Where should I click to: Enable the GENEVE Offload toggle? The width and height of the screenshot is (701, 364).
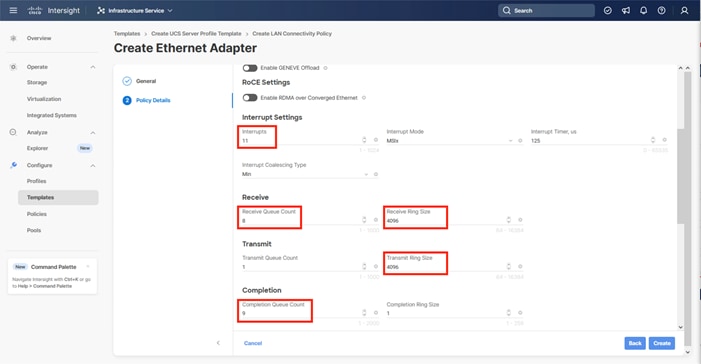click(250, 68)
